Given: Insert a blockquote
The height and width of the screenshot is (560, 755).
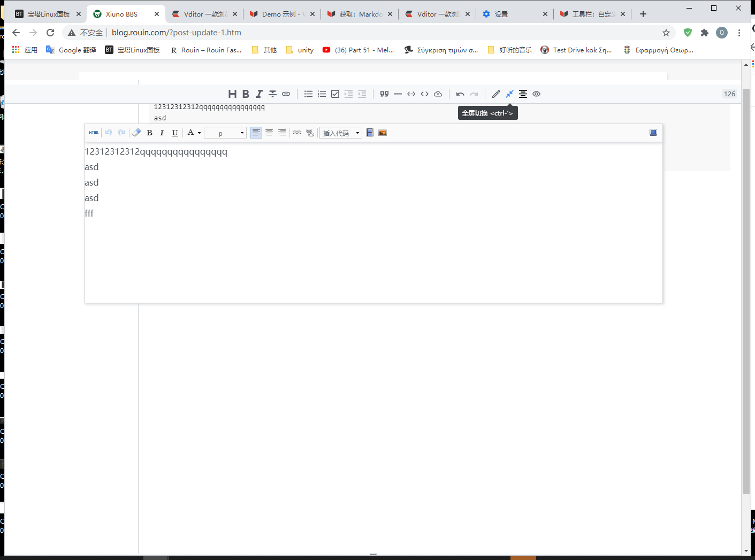Looking at the screenshot, I should (x=384, y=94).
